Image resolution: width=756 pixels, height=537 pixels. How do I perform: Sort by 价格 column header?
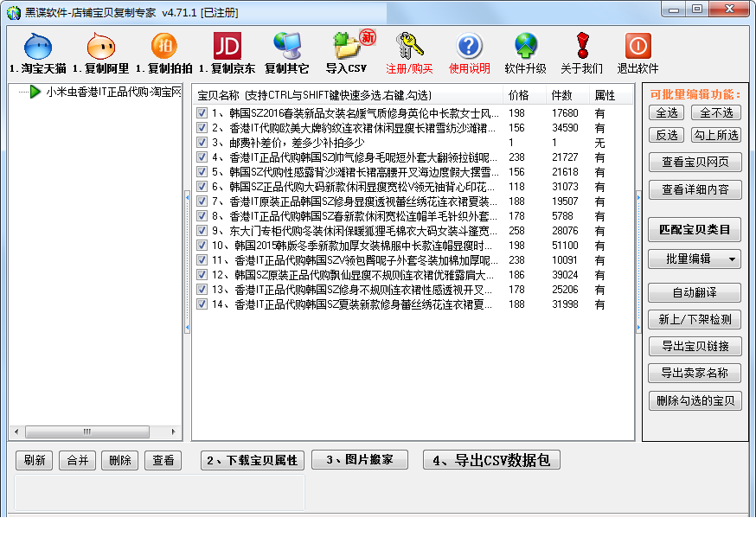pyautogui.click(x=524, y=95)
